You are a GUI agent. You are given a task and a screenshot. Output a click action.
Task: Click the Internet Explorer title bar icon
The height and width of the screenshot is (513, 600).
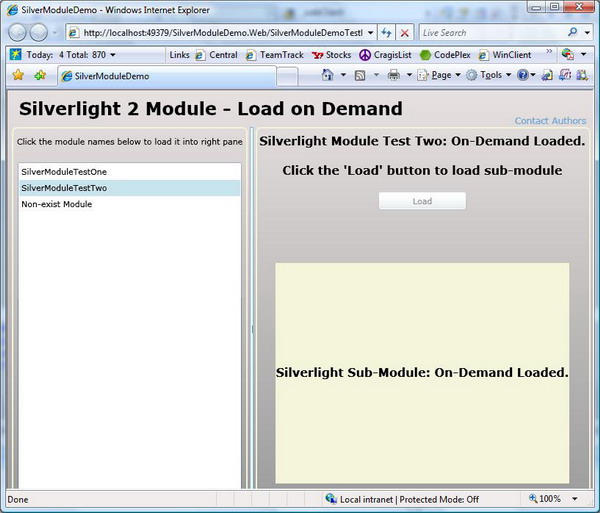pos(13,10)
